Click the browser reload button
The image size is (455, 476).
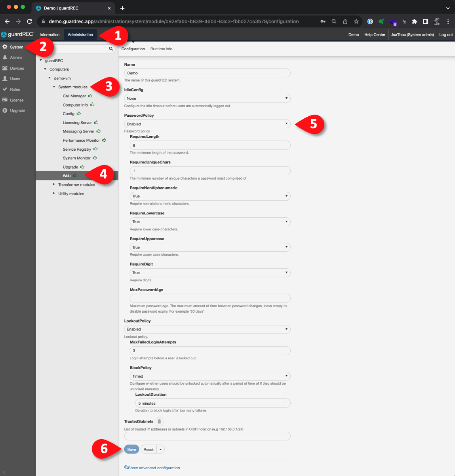(29, 21)
